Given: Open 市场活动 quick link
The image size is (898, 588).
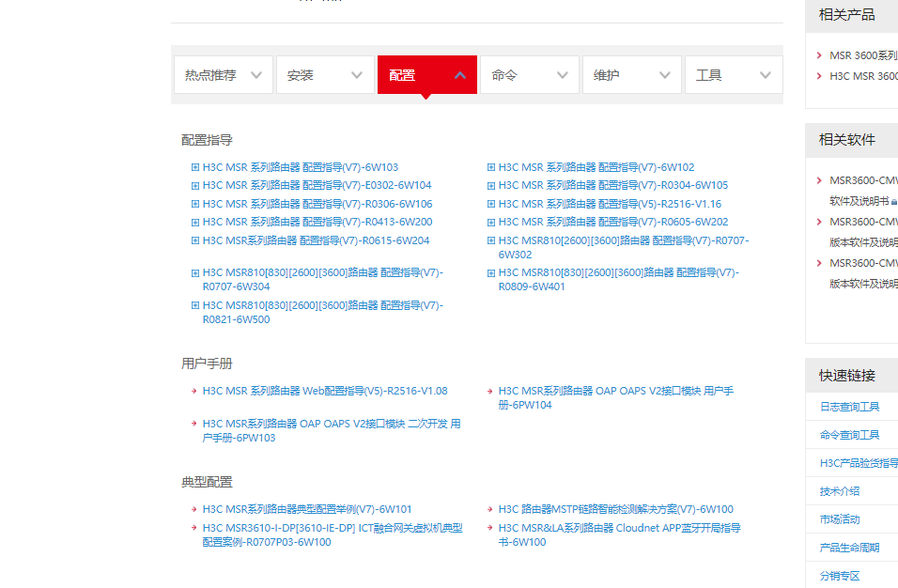Looking at the screenshot, I should pyautogui.click(x=840, y=519).
